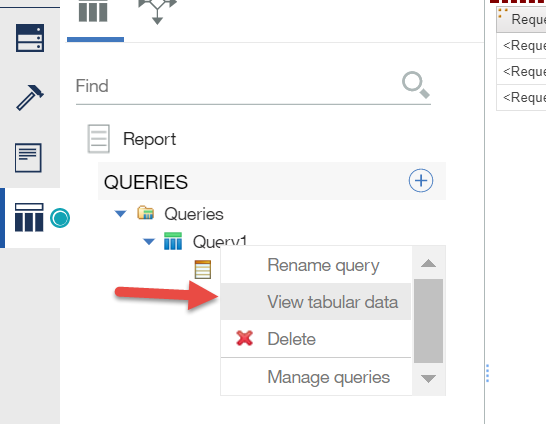The height and width of the screenshot is (424, 546).
Task: Select the toolbox hammer icon
Action: click(x=30, y=97)
